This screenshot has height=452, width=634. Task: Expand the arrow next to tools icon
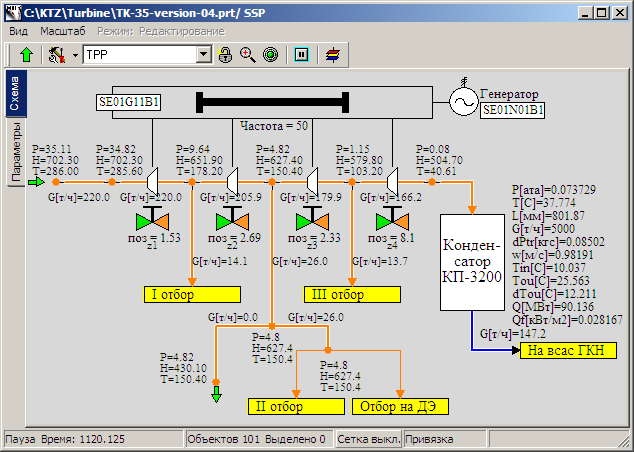click(x=75, y=54)
